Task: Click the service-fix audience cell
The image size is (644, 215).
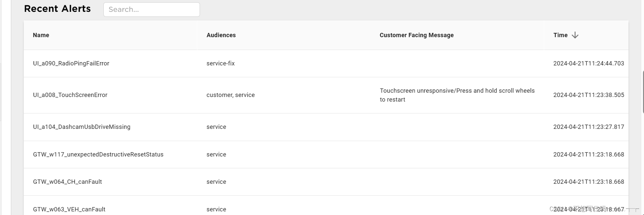Action: [220, 63]
